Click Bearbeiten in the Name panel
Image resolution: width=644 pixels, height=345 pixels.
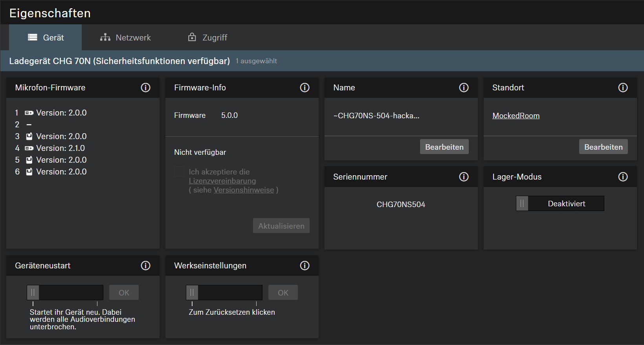pyautogui.click(x=444, y=147)
